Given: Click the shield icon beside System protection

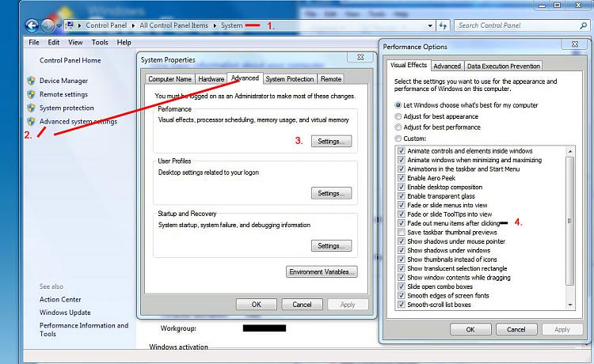Looking at the screenshot, I should (x=31, y=108).
